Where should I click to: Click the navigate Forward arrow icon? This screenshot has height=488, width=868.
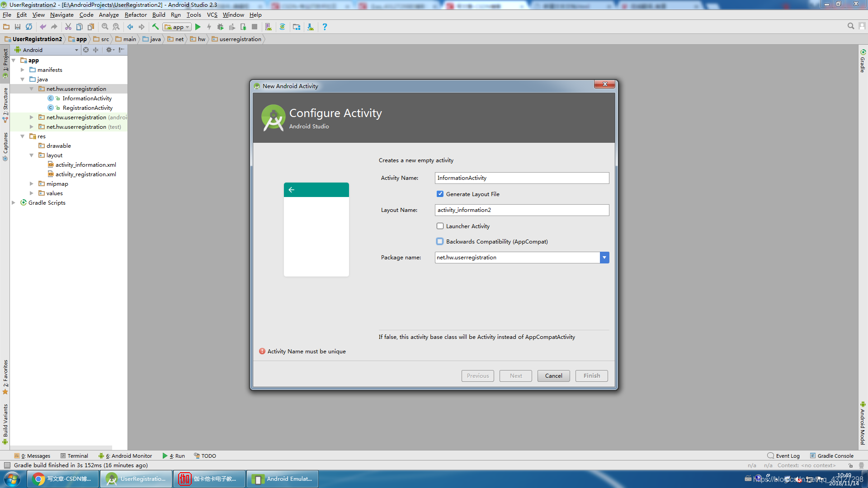coord(142,27)
